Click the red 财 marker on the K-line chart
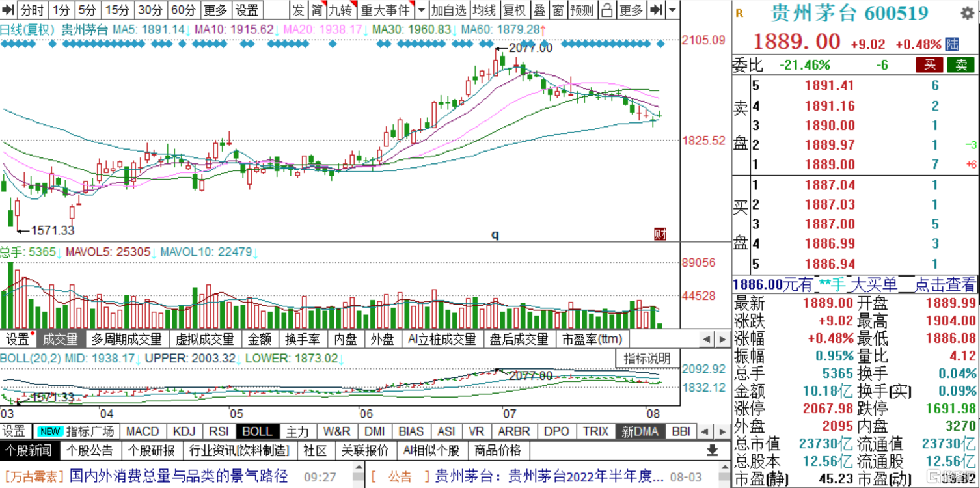This screenshot has width=980, height=488. point(660,234)
